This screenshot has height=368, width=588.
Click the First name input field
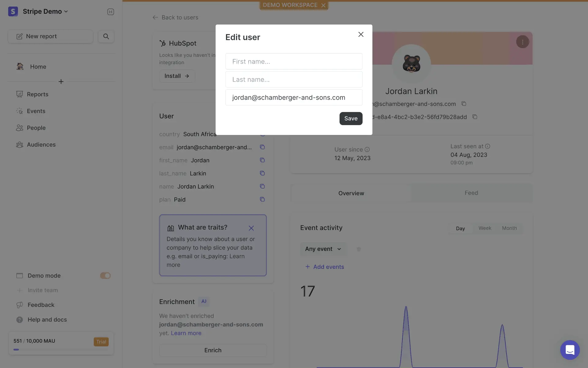(294, 61)
